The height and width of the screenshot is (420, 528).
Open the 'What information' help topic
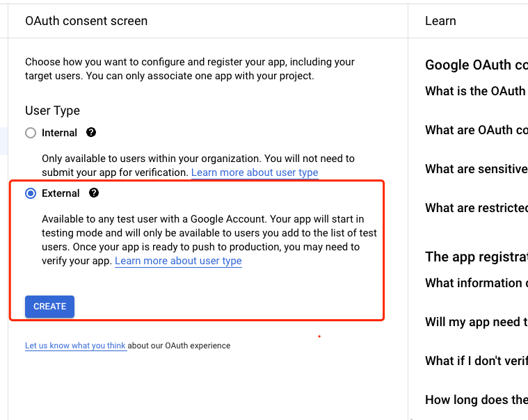(476, 283)
